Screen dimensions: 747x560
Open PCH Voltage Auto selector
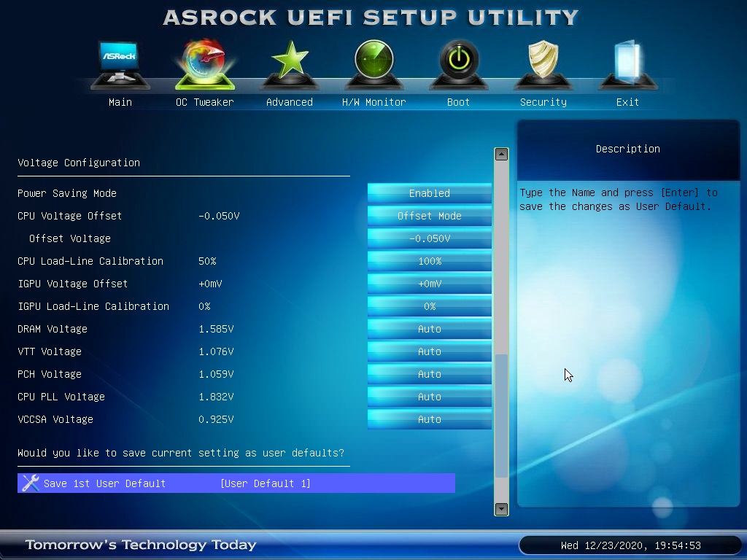(429, 374)
